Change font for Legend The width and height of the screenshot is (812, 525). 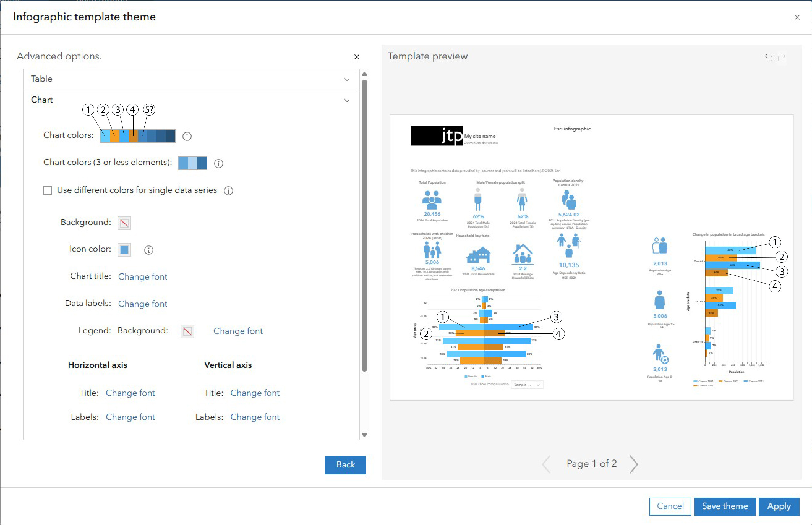tap(238, 331)
